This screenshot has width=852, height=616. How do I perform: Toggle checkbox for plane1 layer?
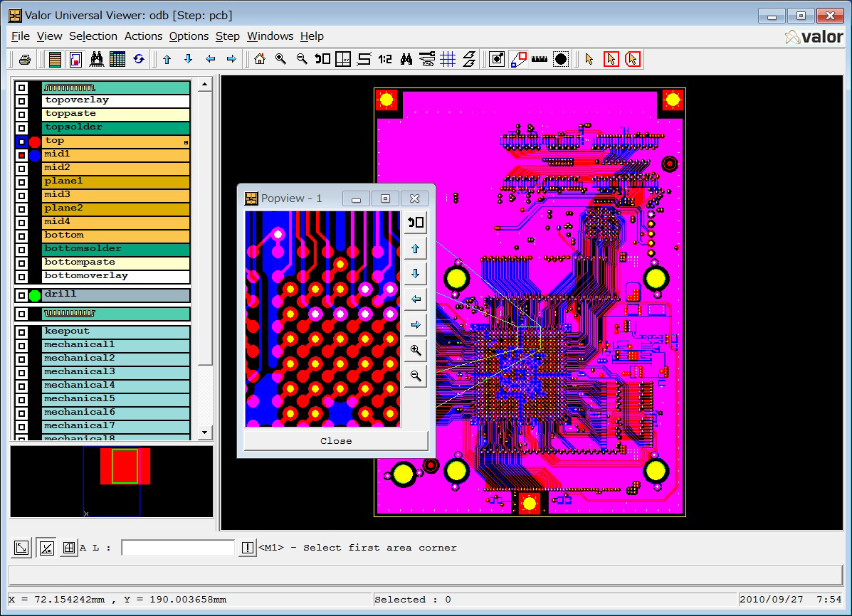[22, 182]
